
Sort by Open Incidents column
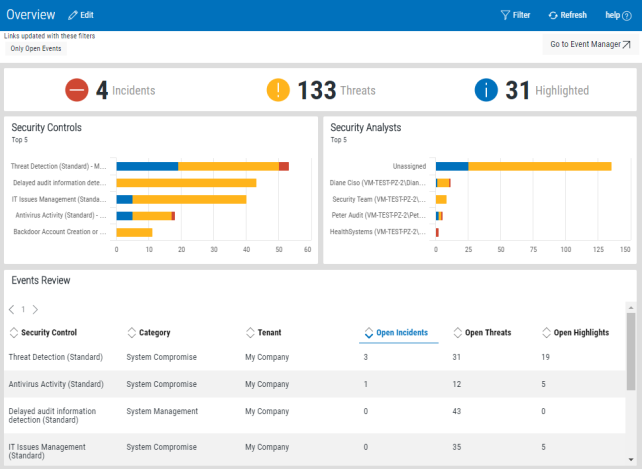(x=401, y=332)
